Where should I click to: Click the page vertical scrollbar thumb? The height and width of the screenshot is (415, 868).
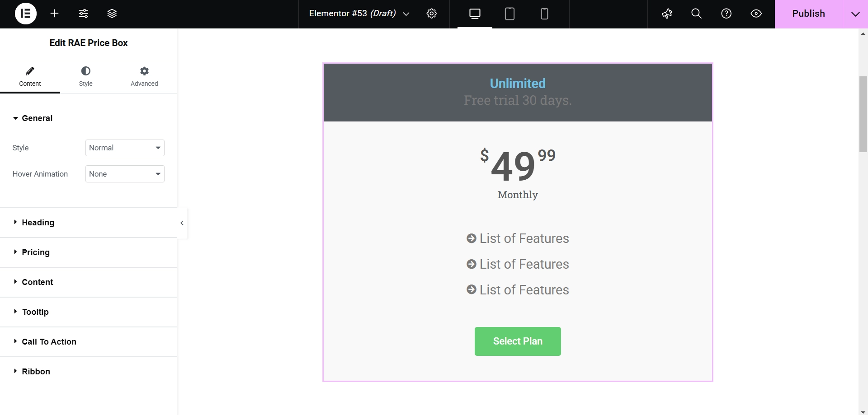tap(863, 114)
